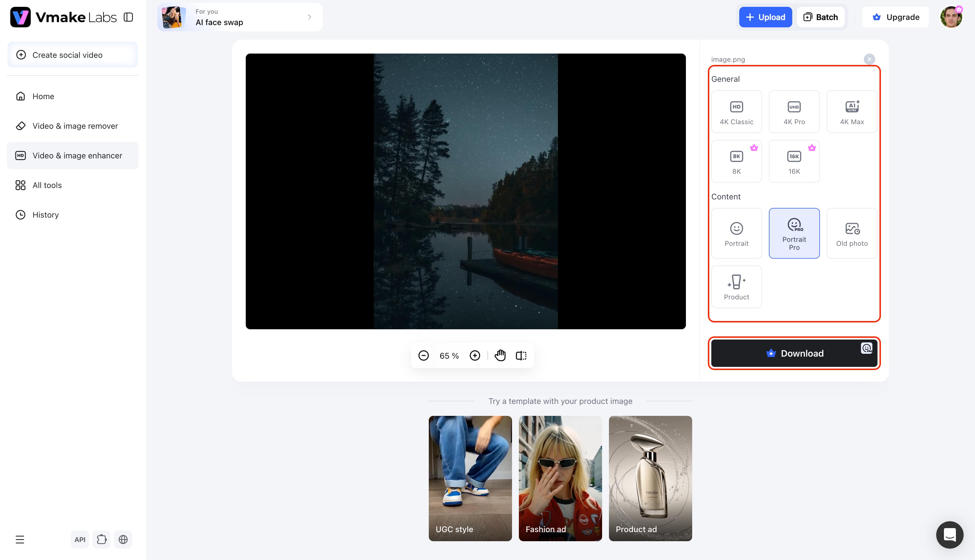Click the Portrait Pro badge on the Download button
975x560 pixels.
point(866,348)
